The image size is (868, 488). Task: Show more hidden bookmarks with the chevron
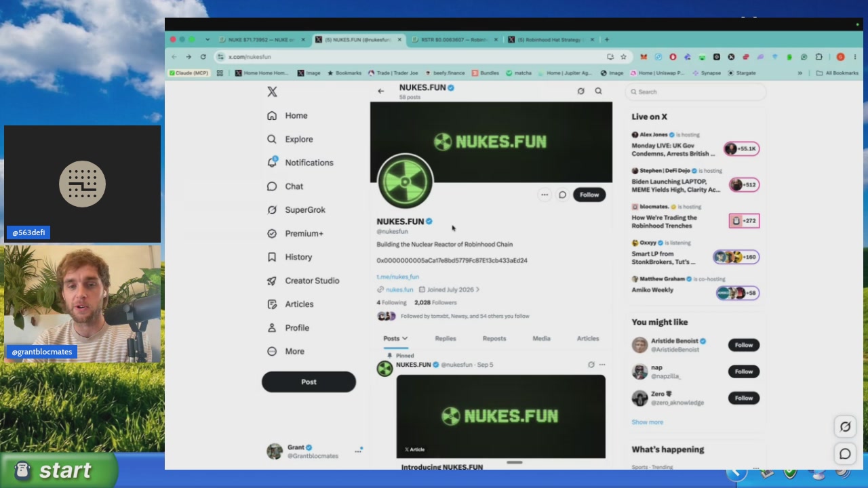pyautogui.click(x=800, y=73)
